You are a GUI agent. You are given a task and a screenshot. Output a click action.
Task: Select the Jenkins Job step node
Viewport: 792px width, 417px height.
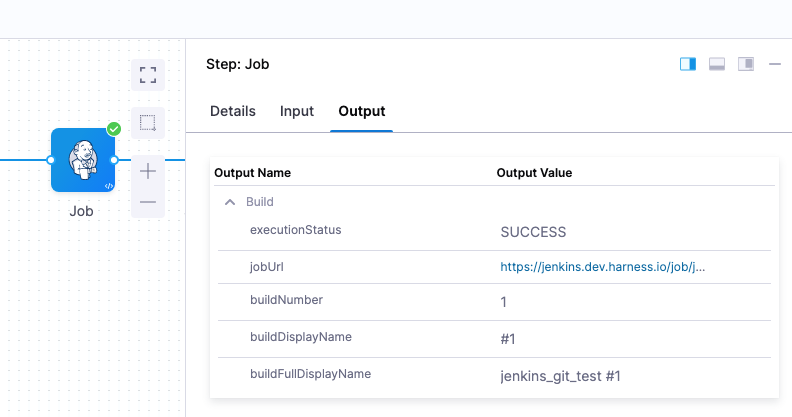coord(82,160)
